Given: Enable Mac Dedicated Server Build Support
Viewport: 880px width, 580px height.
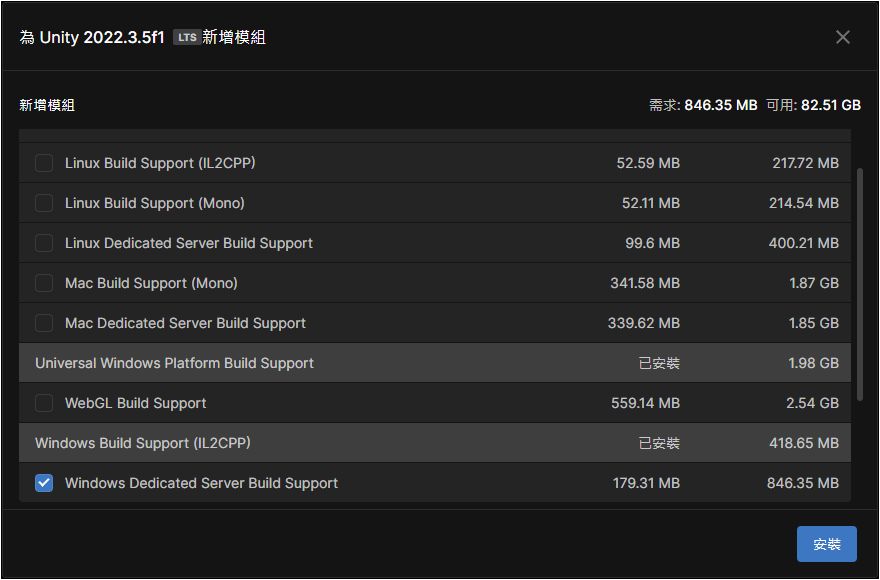Looking at the screenshot, I should point(44,323).
